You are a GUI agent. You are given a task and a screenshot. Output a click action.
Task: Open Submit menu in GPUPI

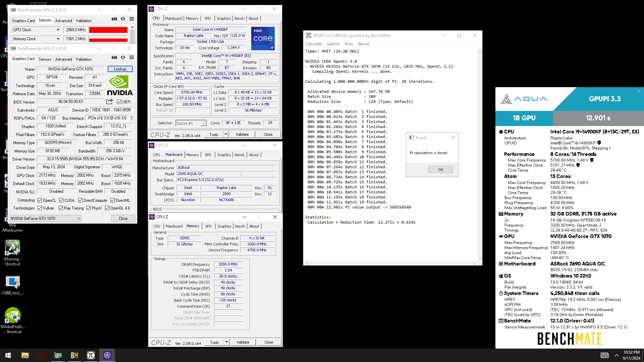click(333, 44)
